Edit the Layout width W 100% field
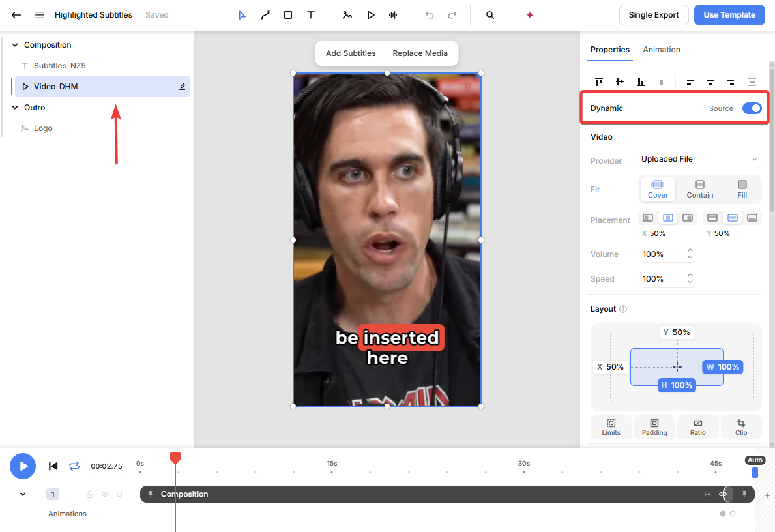 [723, 367]
